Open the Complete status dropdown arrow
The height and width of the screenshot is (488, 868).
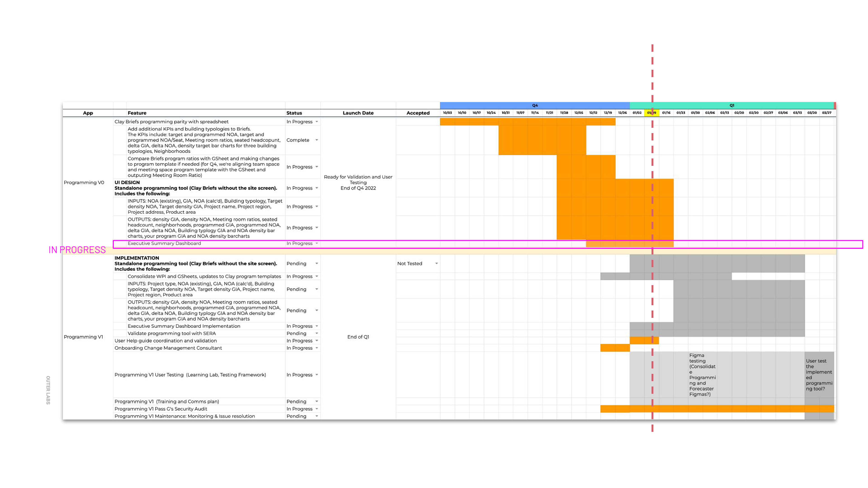click(316, 140)
